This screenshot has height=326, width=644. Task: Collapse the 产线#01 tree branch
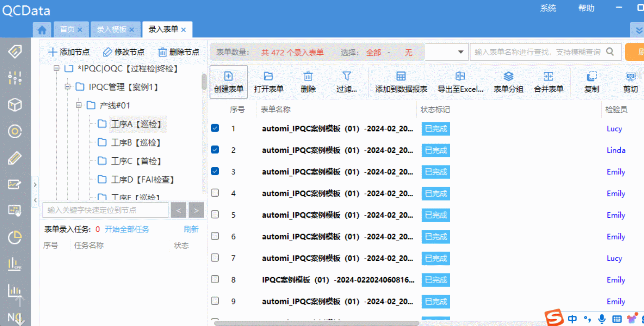(78, 105)
